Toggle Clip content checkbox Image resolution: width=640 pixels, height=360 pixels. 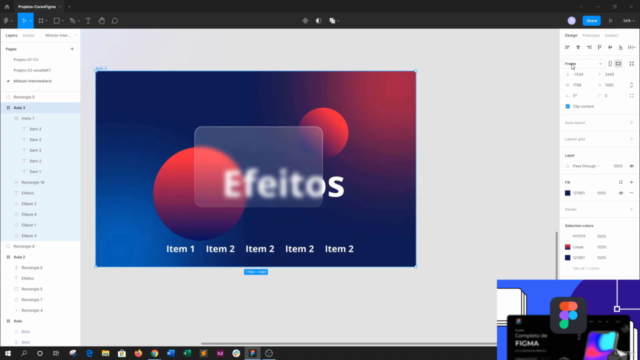pyautogui.click(x=568, y=107)
